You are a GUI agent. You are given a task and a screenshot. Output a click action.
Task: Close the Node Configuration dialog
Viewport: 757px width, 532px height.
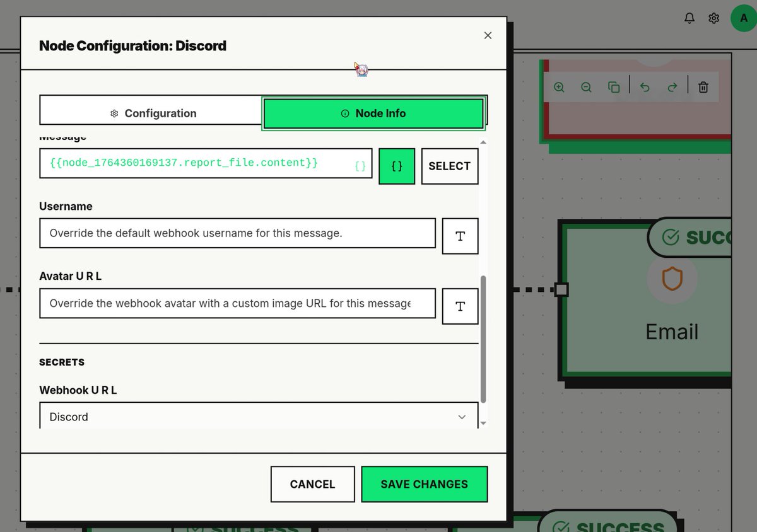point(488,36)
